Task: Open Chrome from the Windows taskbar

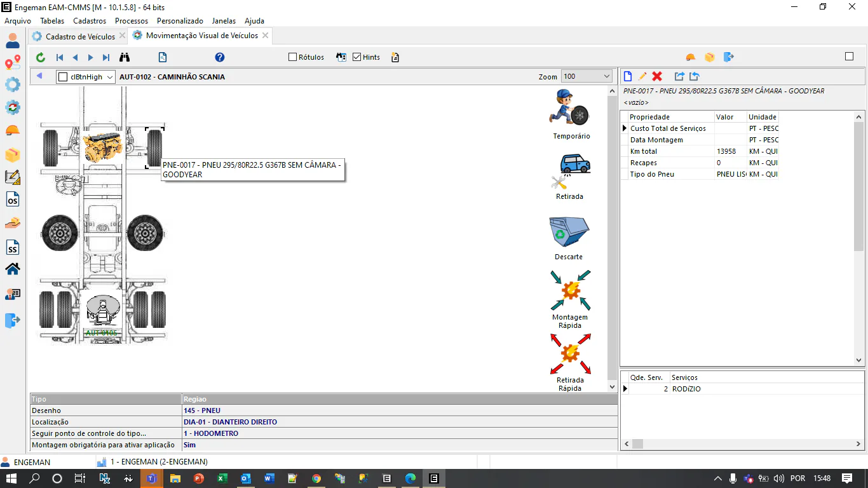Action: pos(316,478)
